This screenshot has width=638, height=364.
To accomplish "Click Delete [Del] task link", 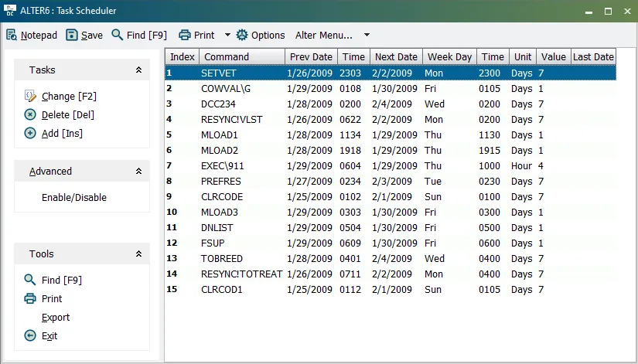I will 68,115.
